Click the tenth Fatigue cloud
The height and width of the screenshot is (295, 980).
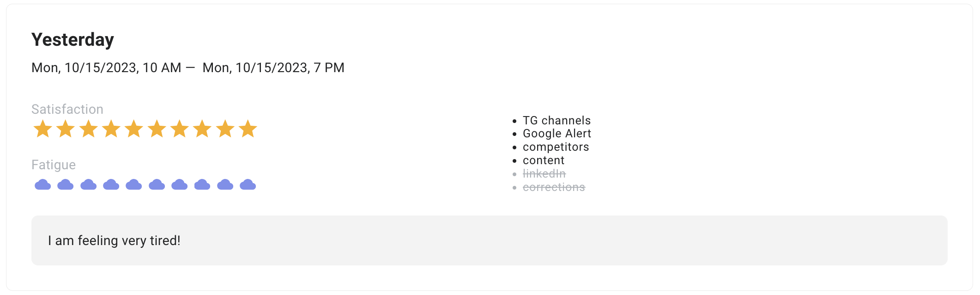coord(248,185)
